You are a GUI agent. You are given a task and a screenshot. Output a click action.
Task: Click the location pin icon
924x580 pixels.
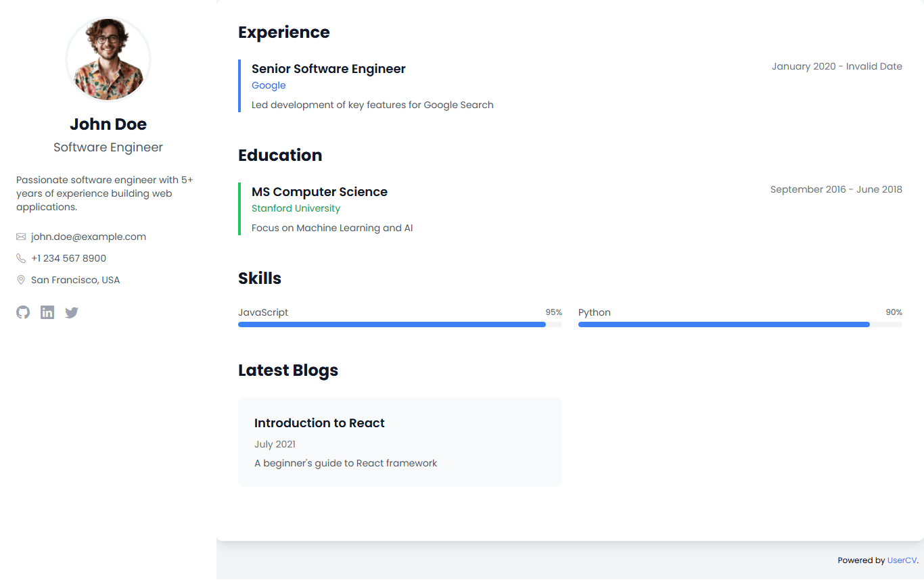tap(21, 280)
